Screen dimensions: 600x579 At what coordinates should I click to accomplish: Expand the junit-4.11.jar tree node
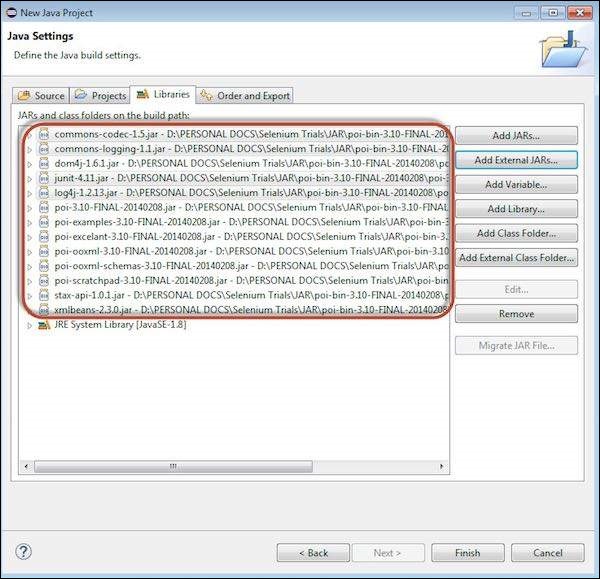click(29, 179)
